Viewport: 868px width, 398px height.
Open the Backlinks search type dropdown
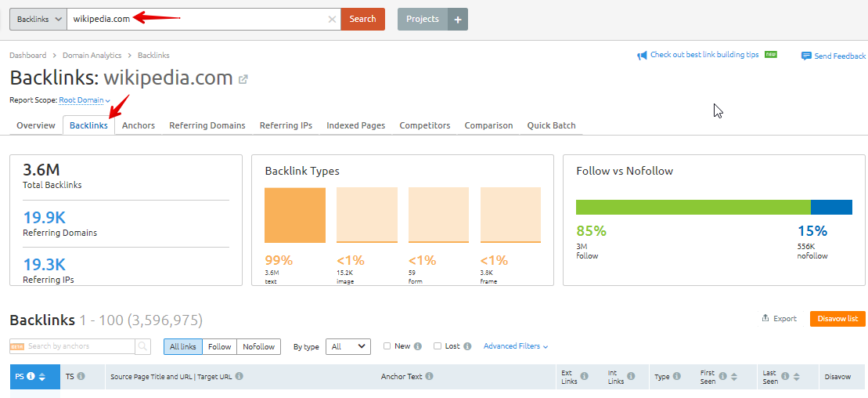(38, 20)
